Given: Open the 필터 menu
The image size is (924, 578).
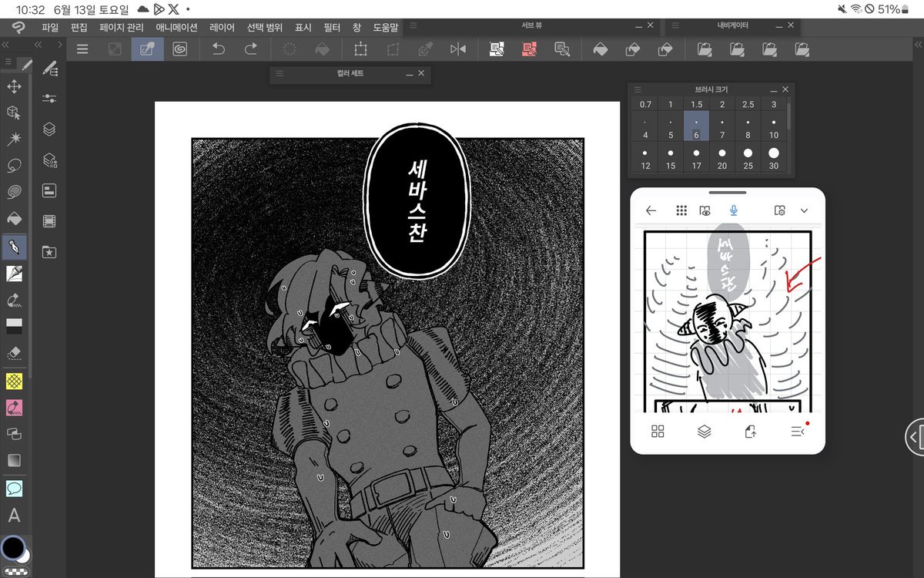Looking at the screenshot, I should tap(332, 27).
